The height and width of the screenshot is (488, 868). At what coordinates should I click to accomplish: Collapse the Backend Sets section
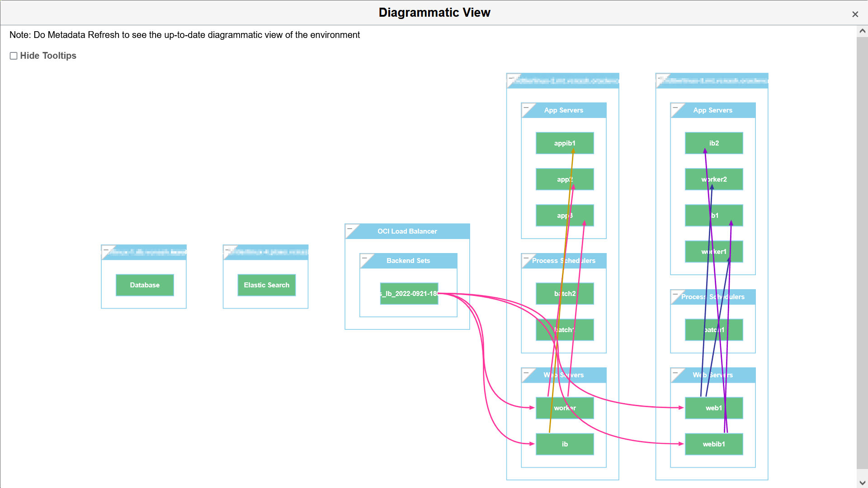pyautogui.click(x=364, y=258)
